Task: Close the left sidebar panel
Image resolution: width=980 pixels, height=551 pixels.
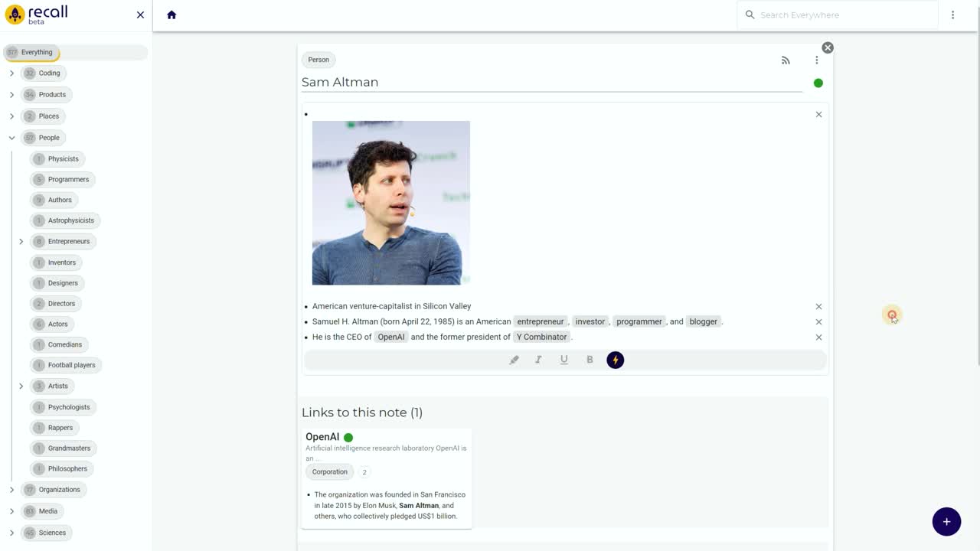Action: [140, 15]
